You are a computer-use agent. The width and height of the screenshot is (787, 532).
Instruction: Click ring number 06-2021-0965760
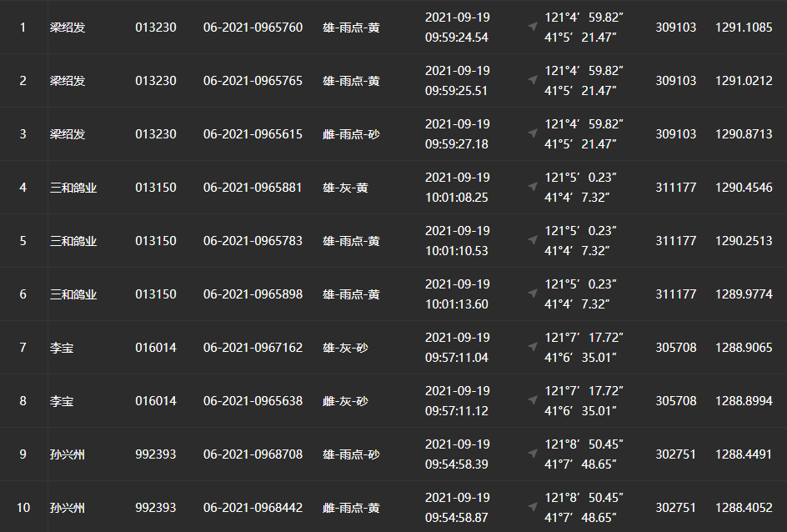pos(253,28)
